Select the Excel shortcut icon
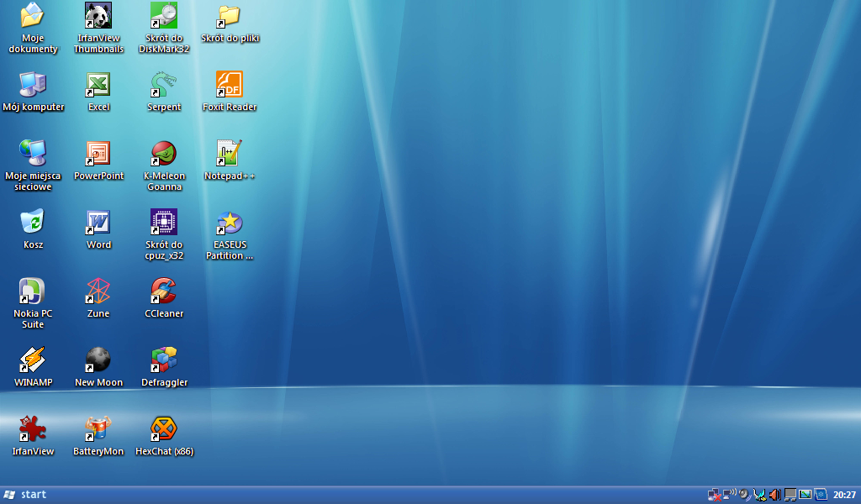The width and height of the screenshot is (861, 504). tap(98, 85)
